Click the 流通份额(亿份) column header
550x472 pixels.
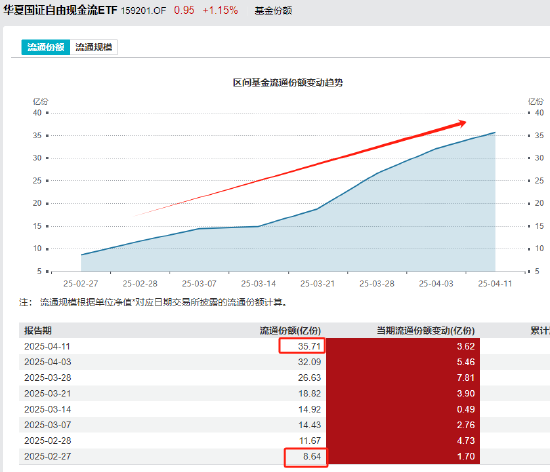290,330
